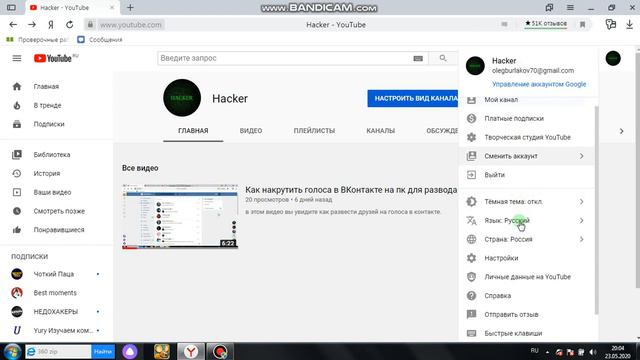The image size is (640, 360).
Task: Click the search magnifier button
Action: click(443, 58)
